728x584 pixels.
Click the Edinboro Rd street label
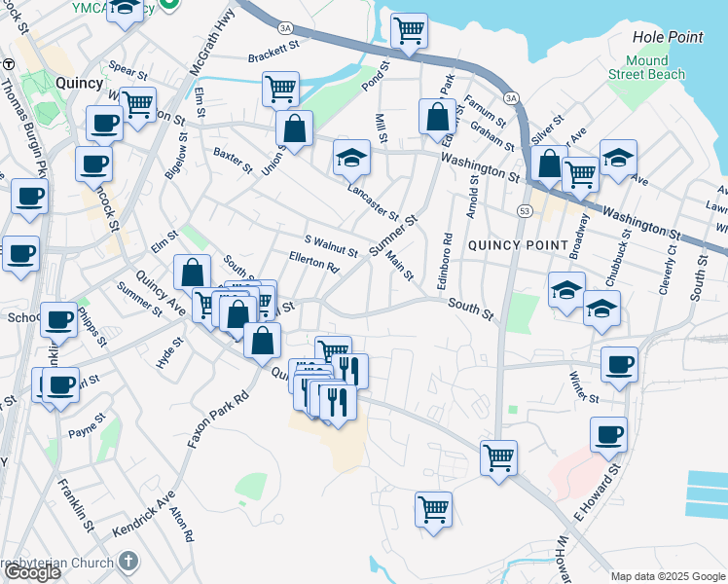(x=445, y=262)
